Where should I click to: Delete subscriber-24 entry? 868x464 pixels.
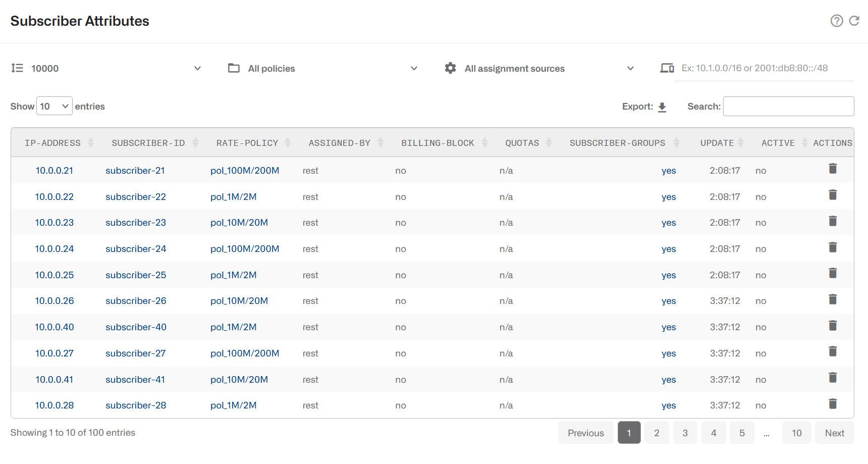[x=833, y=247]
